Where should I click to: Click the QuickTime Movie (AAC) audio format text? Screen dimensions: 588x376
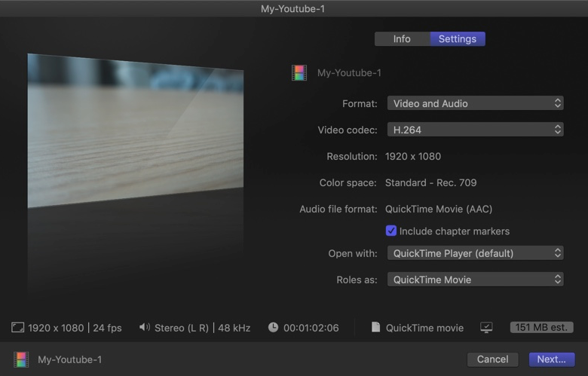click(439, 209)
